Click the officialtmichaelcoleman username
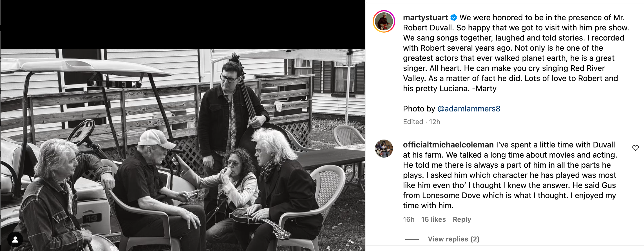Viewport: 644px width, 251px height. [448, 145]
